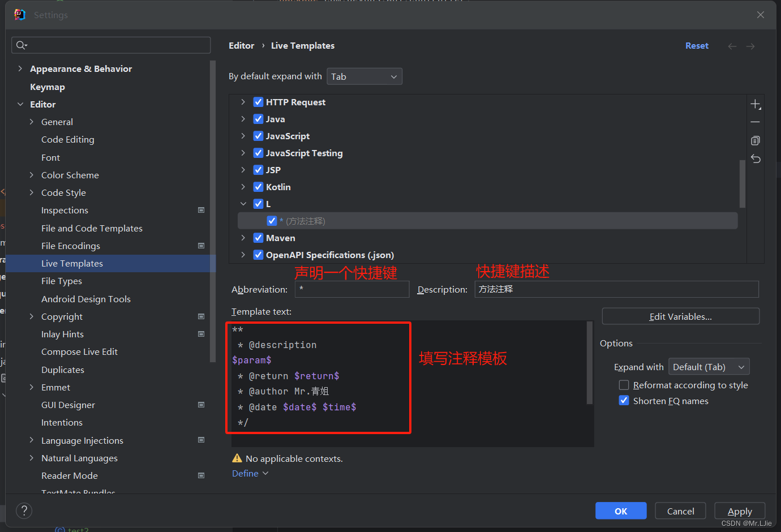
Task: Expand the Appearance & Behavior section
Action: (x=20, y=68)
